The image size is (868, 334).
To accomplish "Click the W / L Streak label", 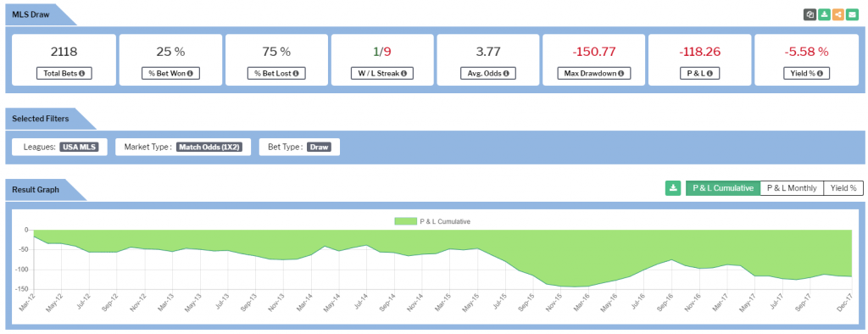I will coord(382,73).
